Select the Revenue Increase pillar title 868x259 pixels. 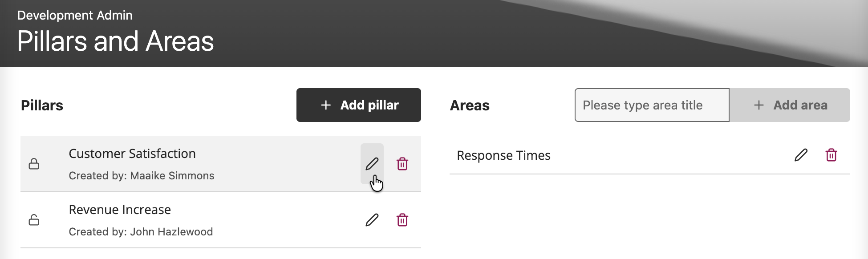120,210
